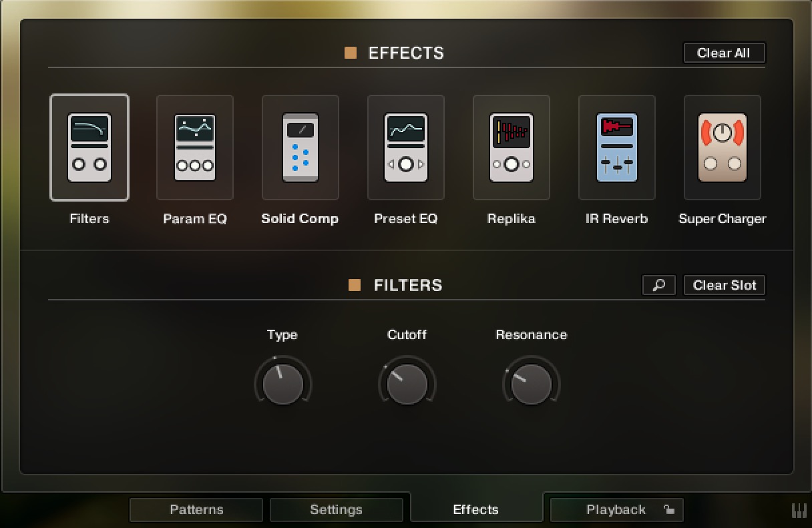This screenshot has width=812, height=528.
Task: Click the Resonance knob
Action: (531, 382)
